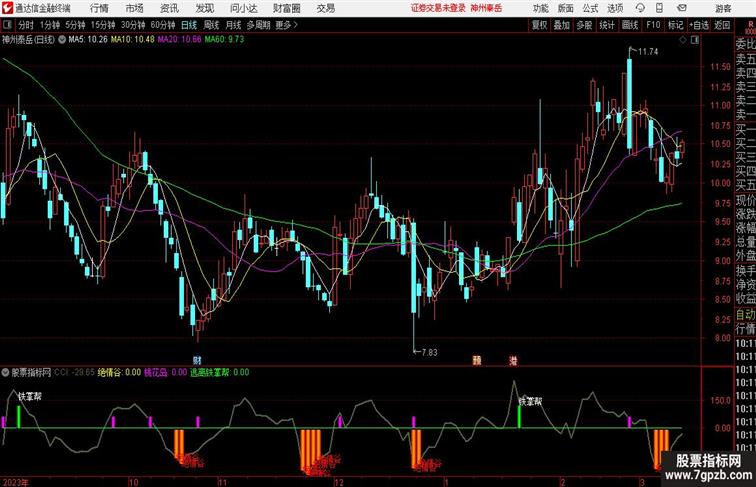Screen dimensions: 756x487
Task: Toggle the left side panel icon
Action: point(7,25)
